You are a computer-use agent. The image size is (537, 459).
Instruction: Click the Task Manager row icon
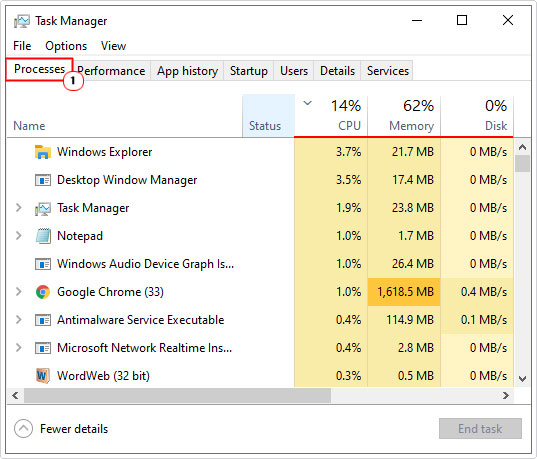pyautogui.click(x=43, y=208)
